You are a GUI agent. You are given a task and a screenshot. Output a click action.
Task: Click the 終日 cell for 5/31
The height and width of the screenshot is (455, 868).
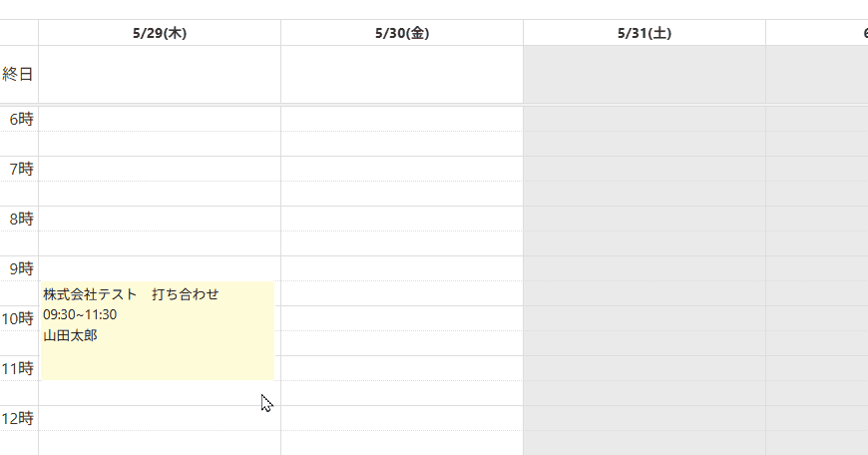[x=645, y=74]
